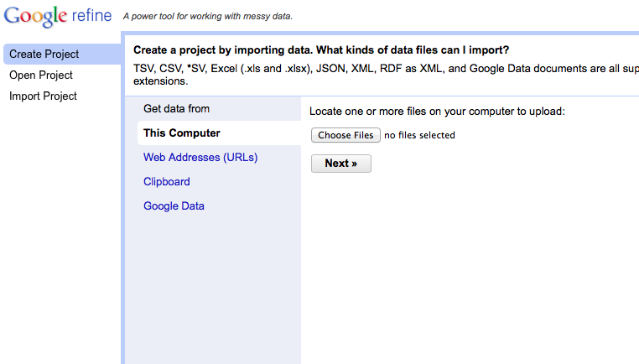Viewport: 639px width, 364px height.
Task: Select the Create Project tab
Action: 62,55
